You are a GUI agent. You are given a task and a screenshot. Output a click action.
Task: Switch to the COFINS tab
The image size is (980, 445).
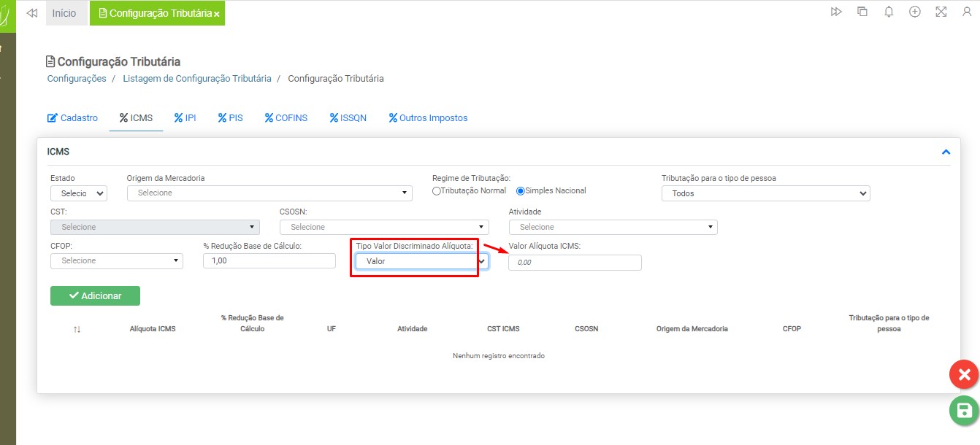pos(286,118)
